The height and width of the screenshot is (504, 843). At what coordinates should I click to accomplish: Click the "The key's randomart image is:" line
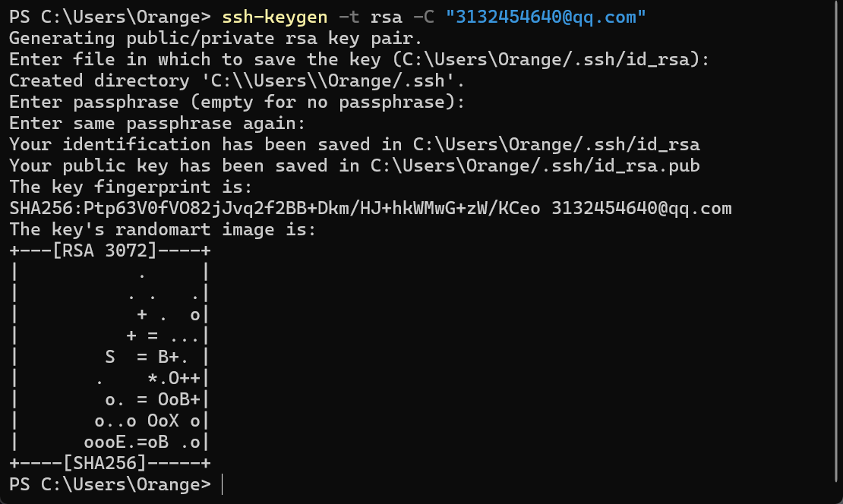click(163, 229)
